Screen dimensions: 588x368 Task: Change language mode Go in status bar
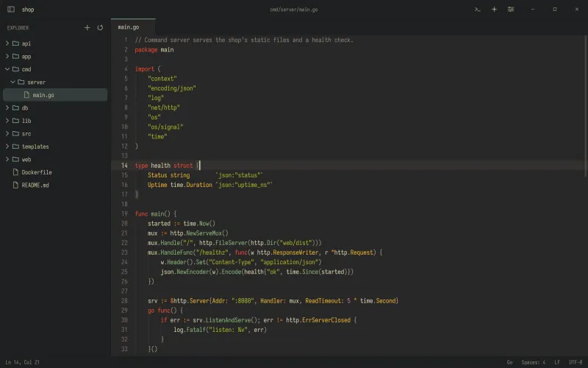[x=509, y=362]
